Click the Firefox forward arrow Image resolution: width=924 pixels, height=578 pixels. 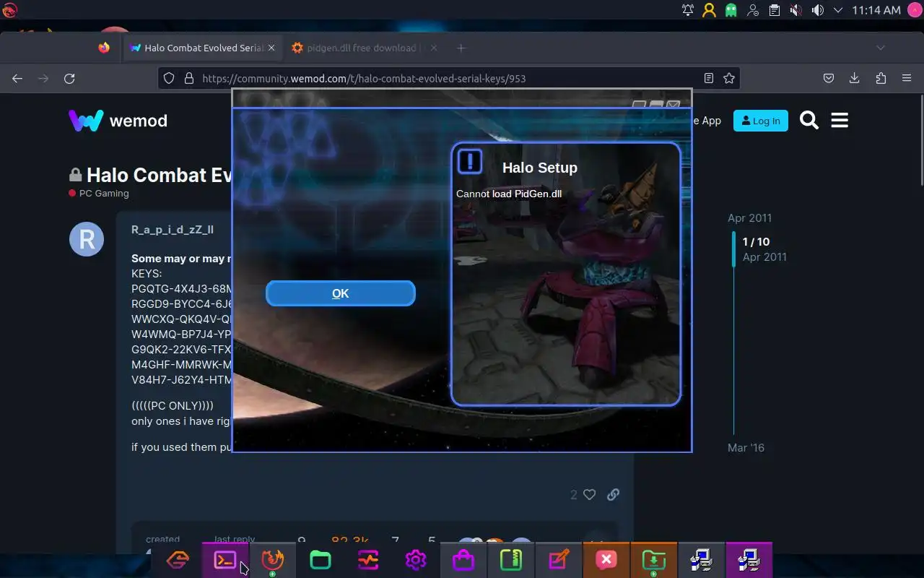[x=43, y=78]
